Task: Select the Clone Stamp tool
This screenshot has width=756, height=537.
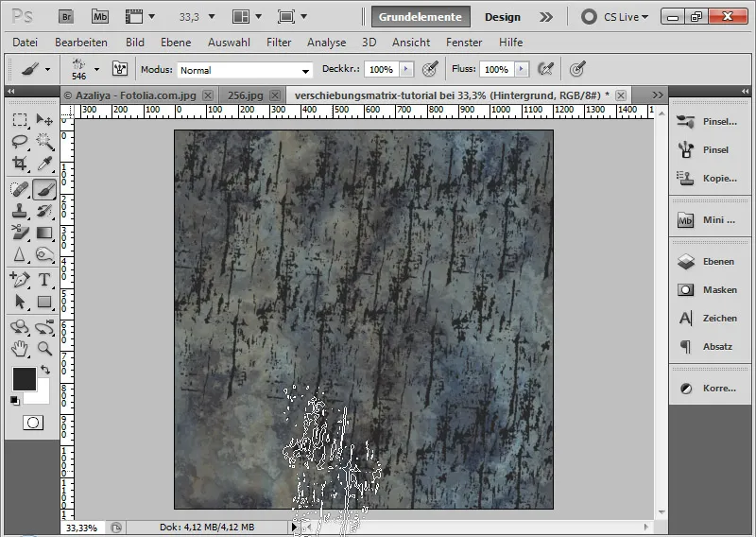Action: coord(19,211)
